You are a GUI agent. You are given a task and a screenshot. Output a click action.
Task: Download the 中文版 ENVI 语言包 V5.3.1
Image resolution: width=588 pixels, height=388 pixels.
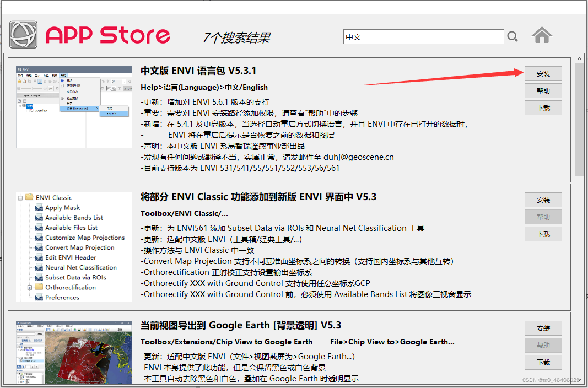(x=543, y=107)
